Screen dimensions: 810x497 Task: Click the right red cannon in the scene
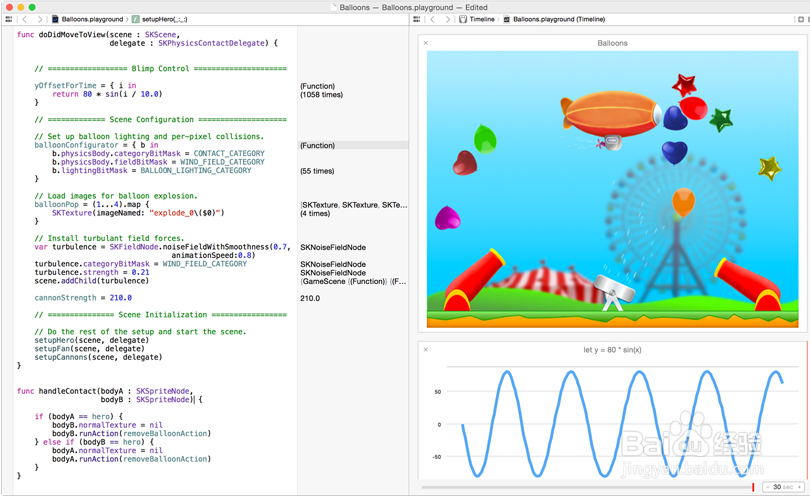(x=749, y=284)
